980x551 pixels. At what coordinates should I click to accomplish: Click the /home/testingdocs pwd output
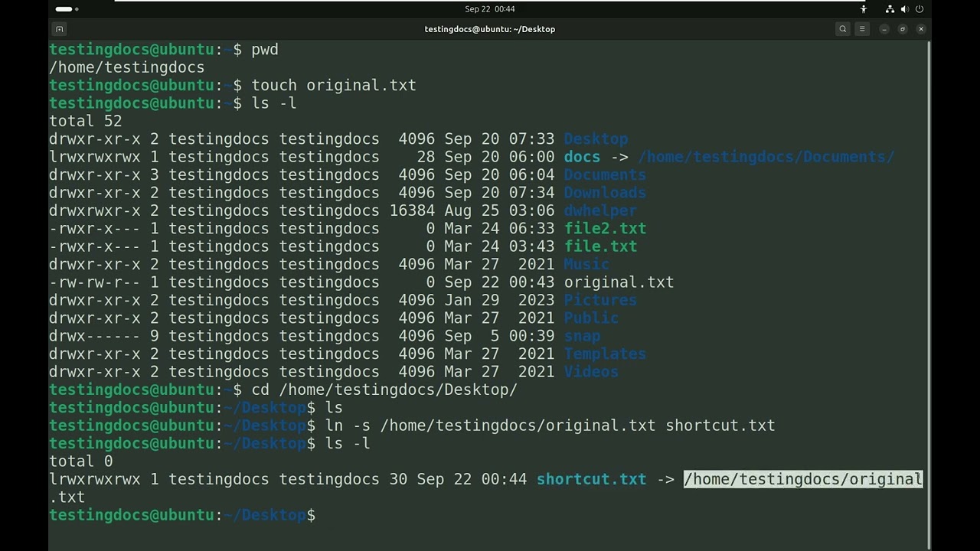click(126, 67)
